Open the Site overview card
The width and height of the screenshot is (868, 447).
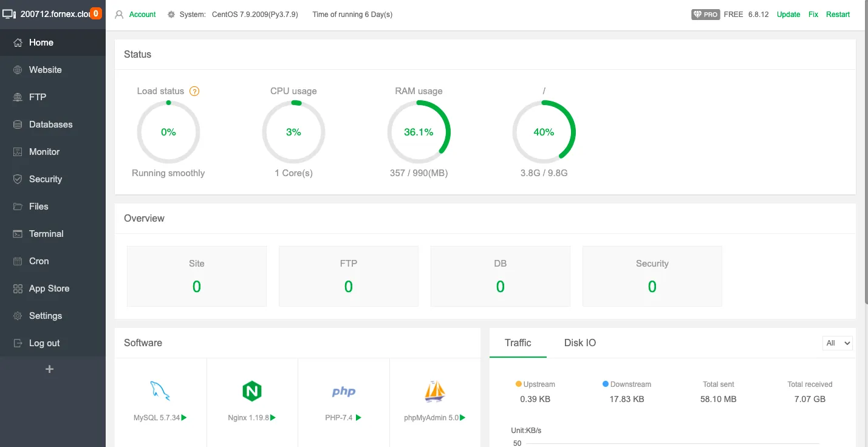point(196,276)
